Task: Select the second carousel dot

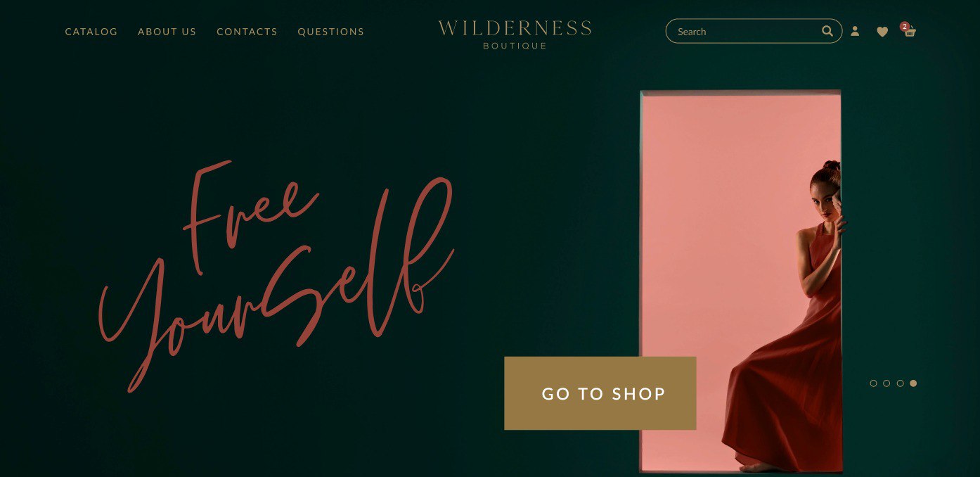Action: pyautogui.click(x=886, y=383)
